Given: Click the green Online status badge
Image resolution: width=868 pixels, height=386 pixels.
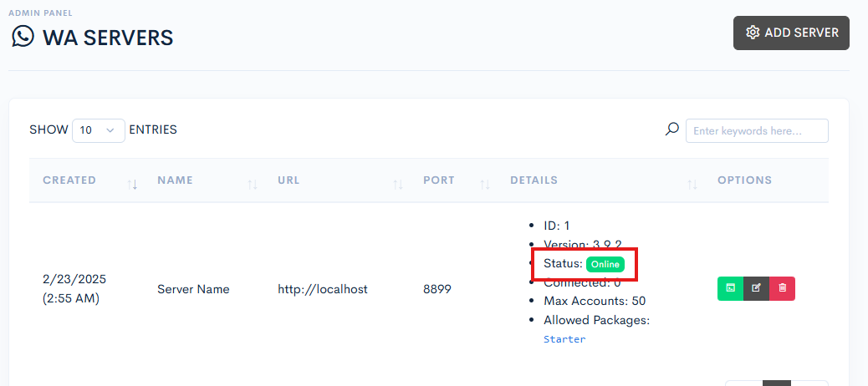Looking at the screenshot, I should pos(605,264).
